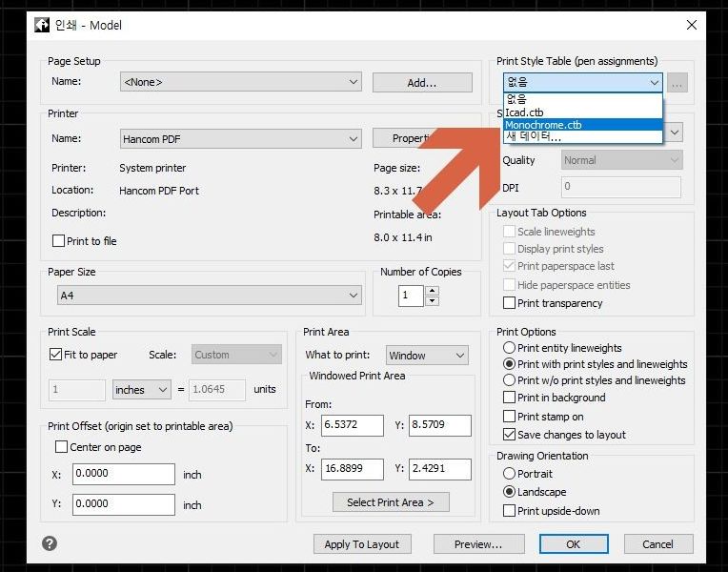
Task: Click the Hancom PDF Port location text
Action: (x=159, y=191)
